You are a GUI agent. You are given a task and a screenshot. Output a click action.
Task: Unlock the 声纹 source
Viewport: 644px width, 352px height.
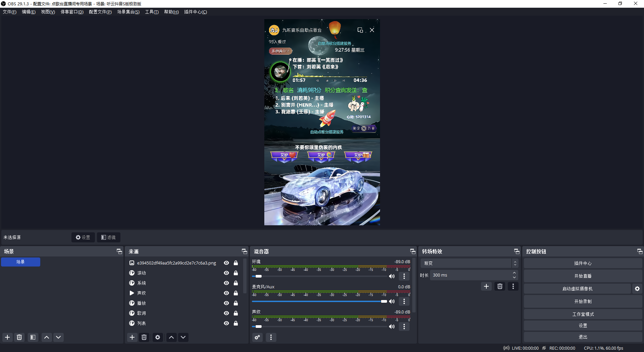(x=236, y=293)
